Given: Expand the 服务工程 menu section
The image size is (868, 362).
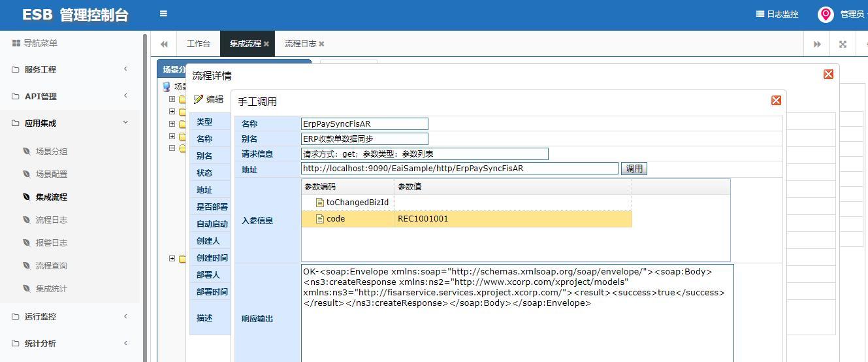Looking at the screenshot, I should tap(71, 69).
